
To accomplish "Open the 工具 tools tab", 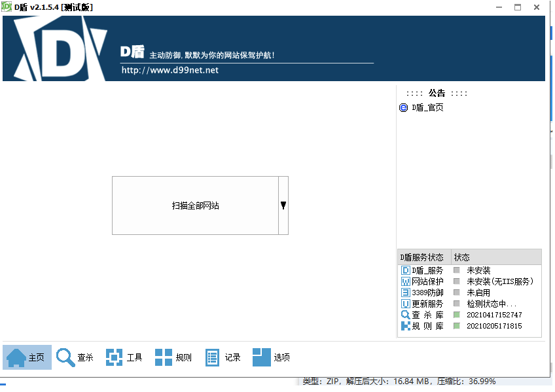I will [x=124, y=358].
